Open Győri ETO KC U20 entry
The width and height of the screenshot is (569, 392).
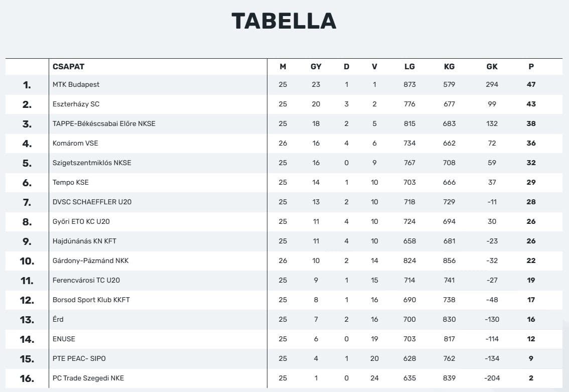coord(81,221)
